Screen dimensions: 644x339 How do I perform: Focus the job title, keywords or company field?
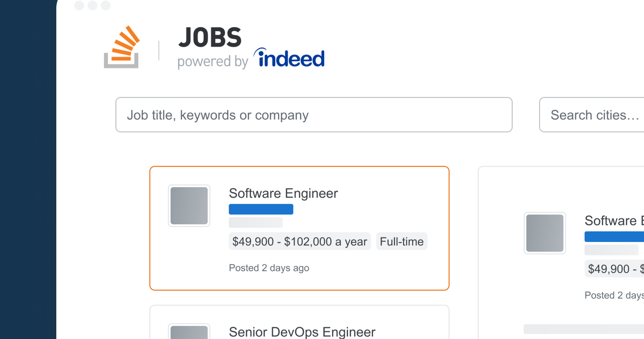pyautogui.click(x=314, y=115)
